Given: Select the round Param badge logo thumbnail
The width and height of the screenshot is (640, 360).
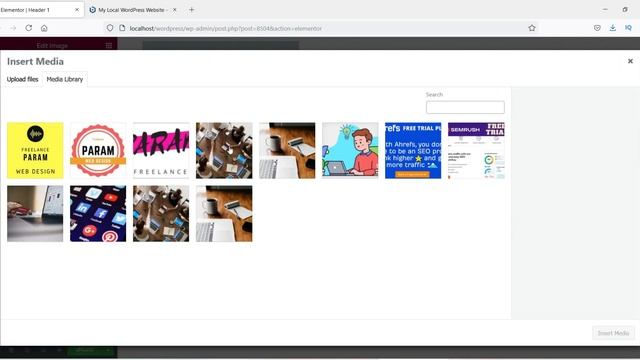Looking at the screenshot, I should (x=98, y=150).
